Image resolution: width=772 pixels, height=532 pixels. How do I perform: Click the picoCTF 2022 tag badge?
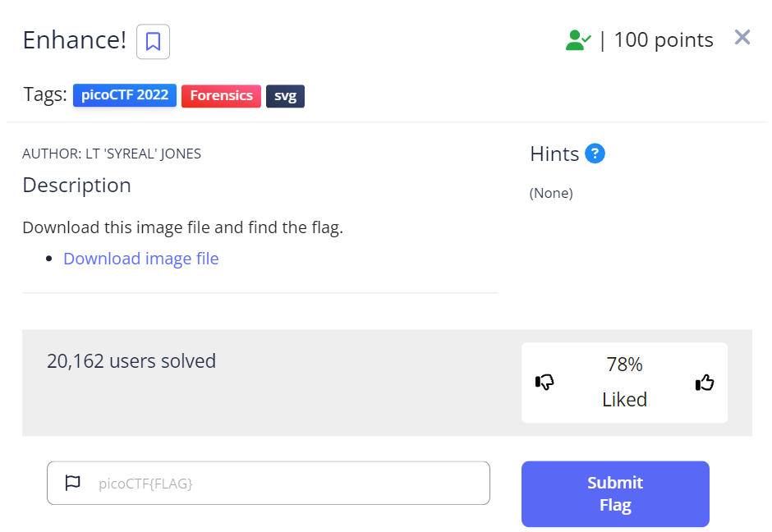(124, 95)
